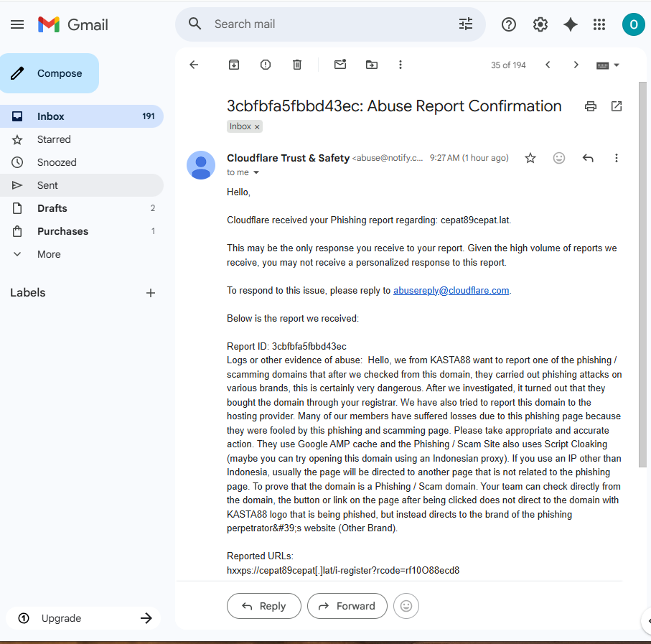Screen dimensions: 651x644
Task: Show recipient details dropdown
Action: tap(256, 173)
